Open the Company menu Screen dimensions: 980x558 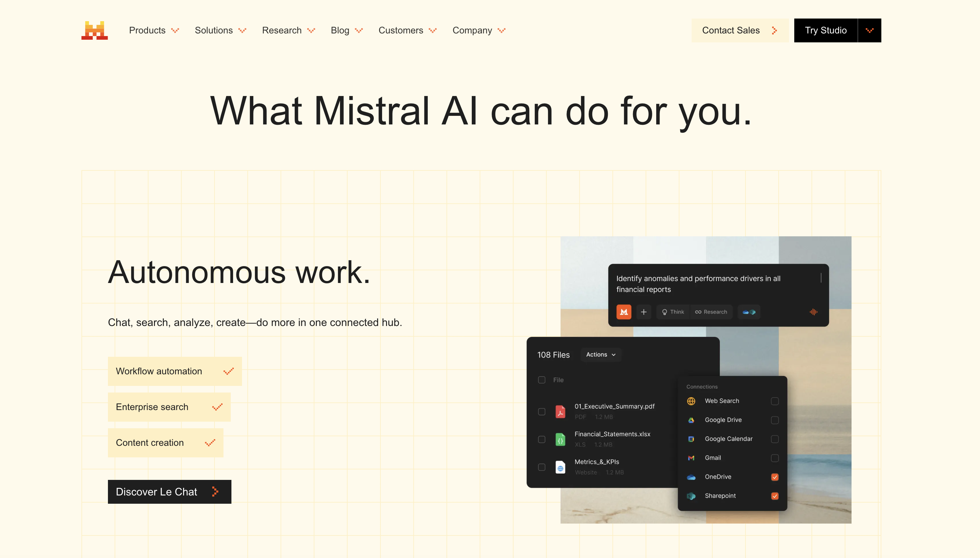pyautogui.click(x=479, y=30)
